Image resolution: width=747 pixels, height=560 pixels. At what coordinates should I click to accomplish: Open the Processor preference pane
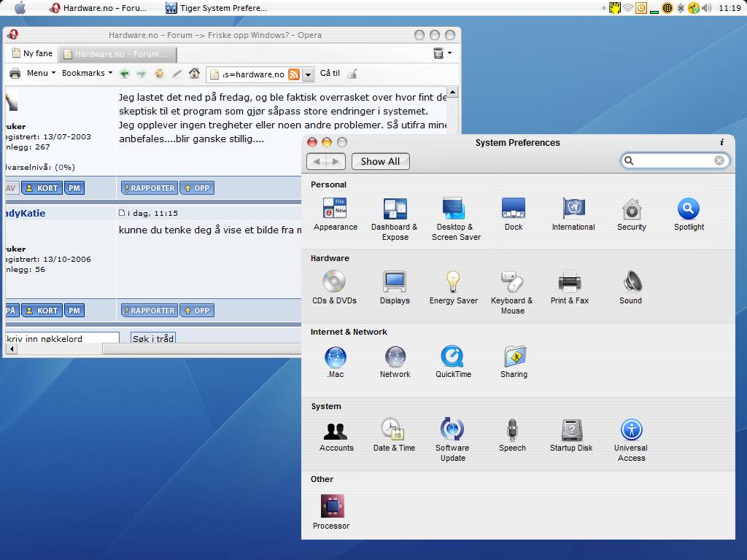point(332,507)
